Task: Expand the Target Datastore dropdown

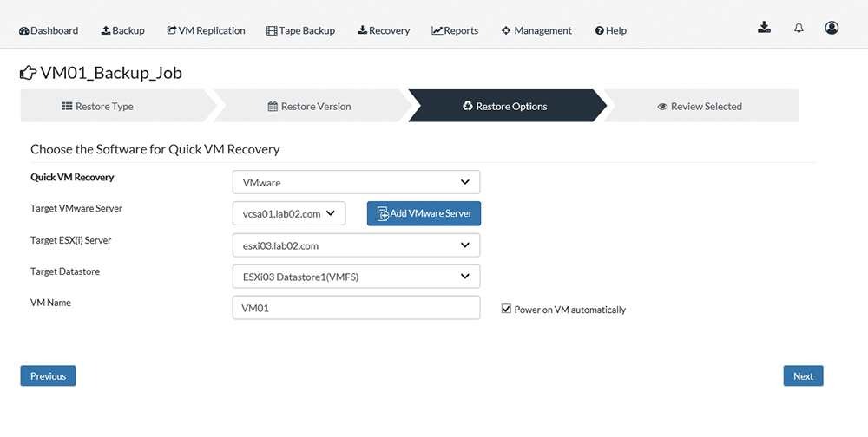Action: 356,277
